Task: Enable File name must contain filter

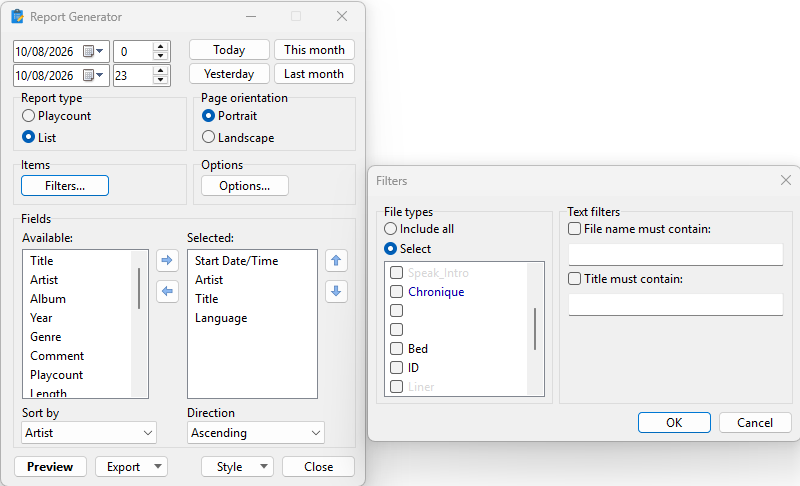Action: point(574,228)
